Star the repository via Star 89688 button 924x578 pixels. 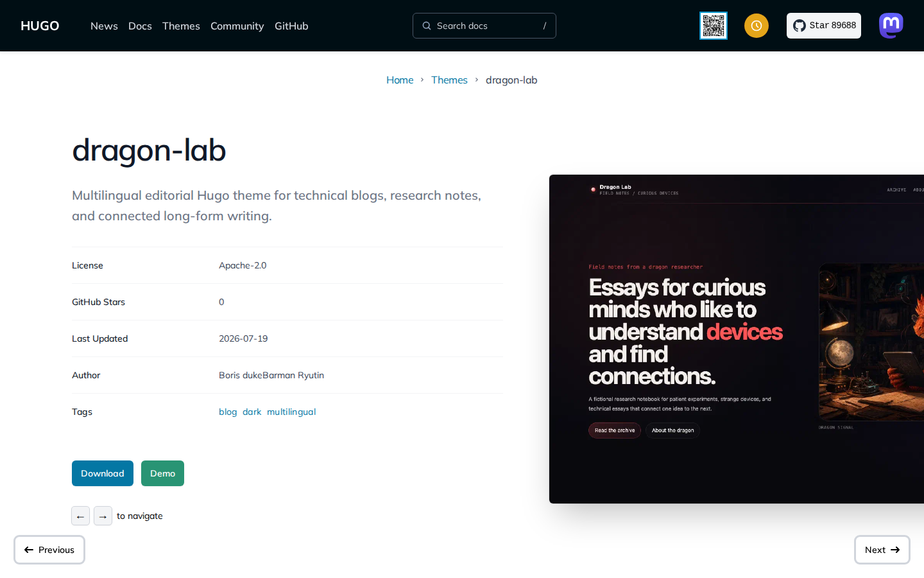[824, 26]
